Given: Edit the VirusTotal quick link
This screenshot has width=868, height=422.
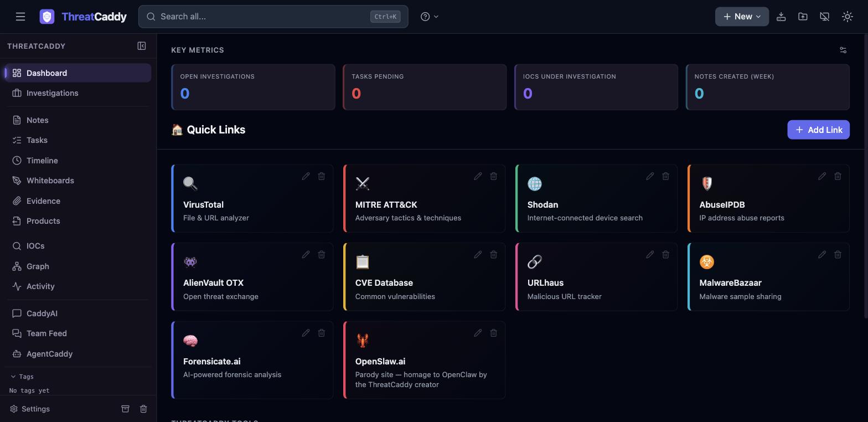Looking at the screenshot, I should tap(306, 176).
